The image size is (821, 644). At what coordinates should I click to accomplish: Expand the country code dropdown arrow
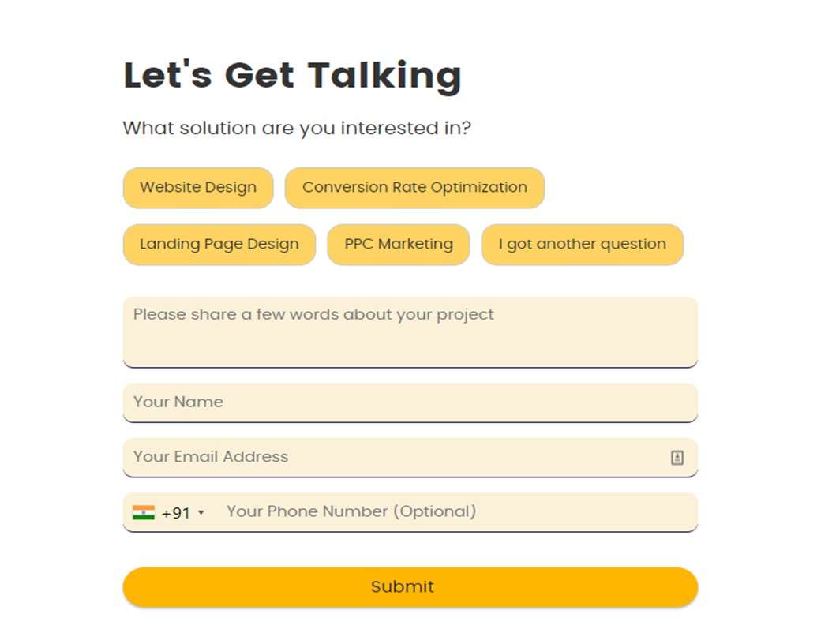pyautogui.click(x=201, y=512)
